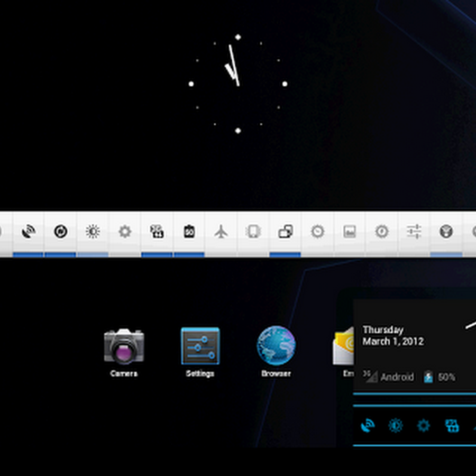The width and height of the screenshot is (476, 476).
Task: Toggle the vibrate setting icon
Action: pos(252,231)
